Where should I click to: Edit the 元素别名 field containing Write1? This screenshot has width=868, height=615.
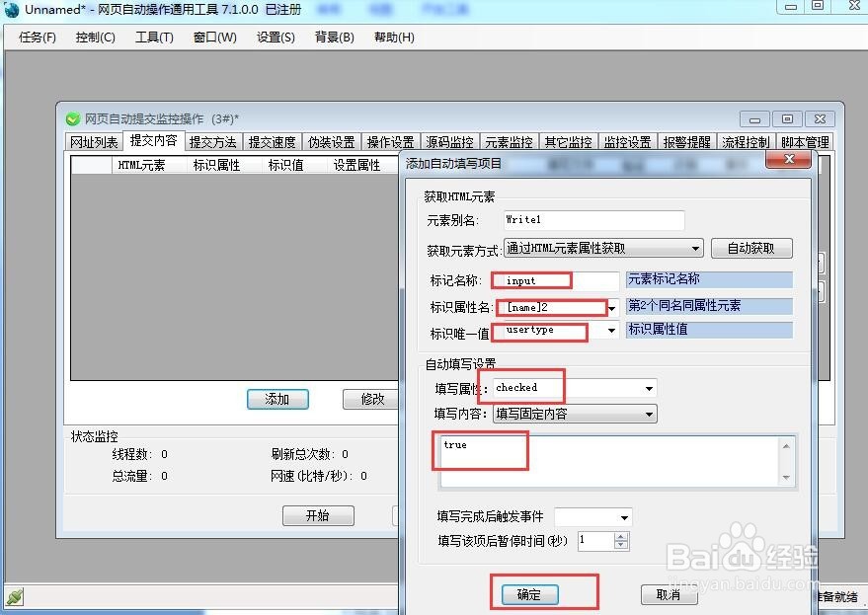click(x=593, y=220)
